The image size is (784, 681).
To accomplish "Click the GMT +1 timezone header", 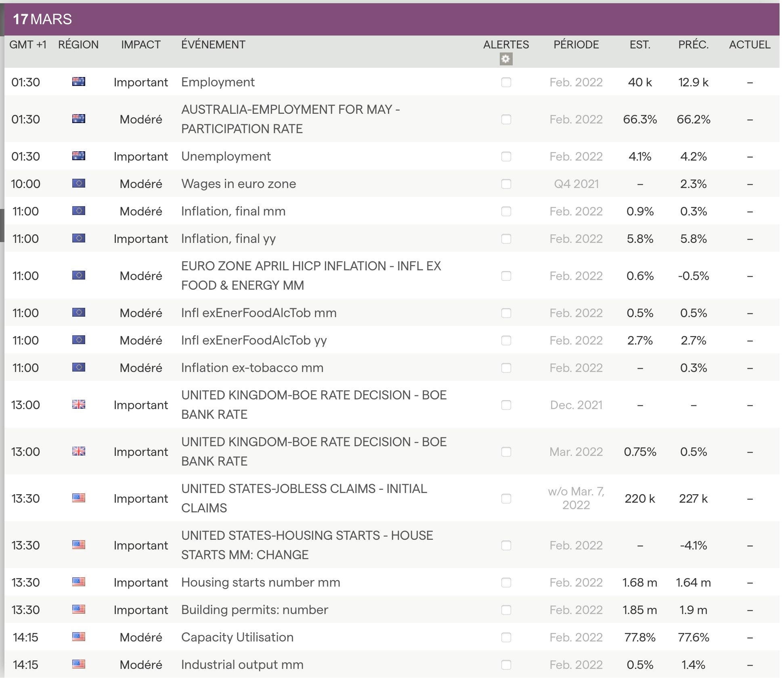I will click(x=27, y=45).
